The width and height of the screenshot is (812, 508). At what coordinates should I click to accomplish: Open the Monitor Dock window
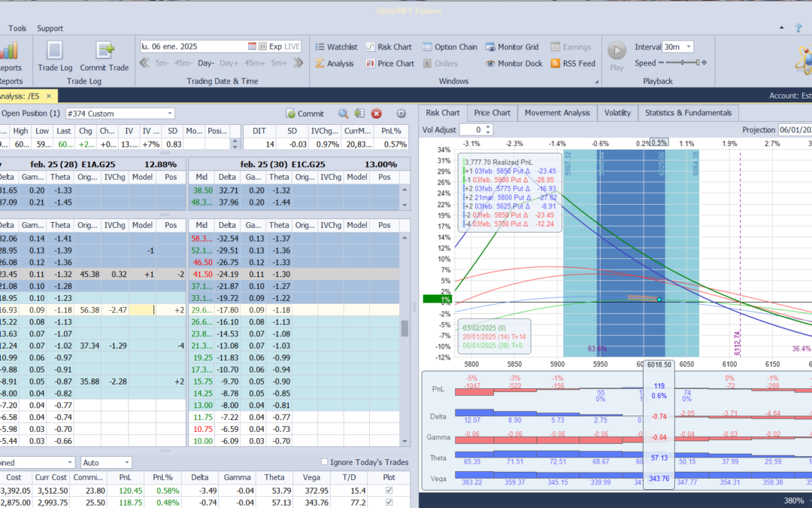click(514, 63)
